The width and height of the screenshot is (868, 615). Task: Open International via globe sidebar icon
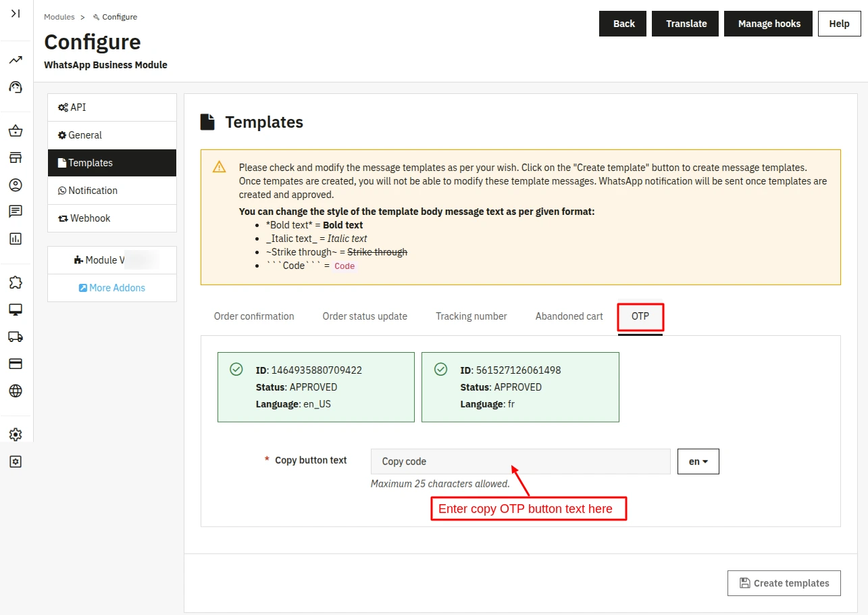pos(16,391)
